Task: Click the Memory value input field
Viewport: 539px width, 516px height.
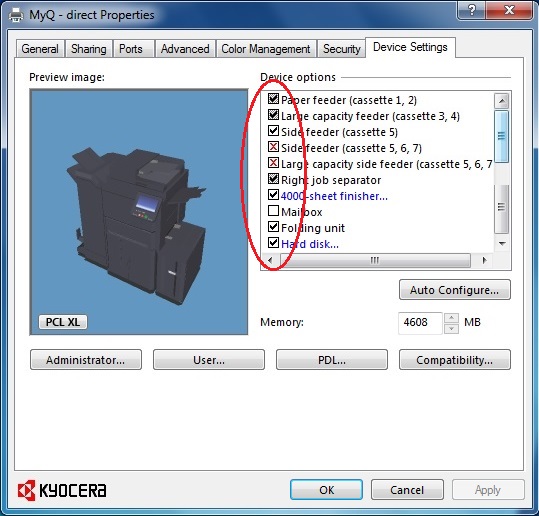Action: coord(420,323)
